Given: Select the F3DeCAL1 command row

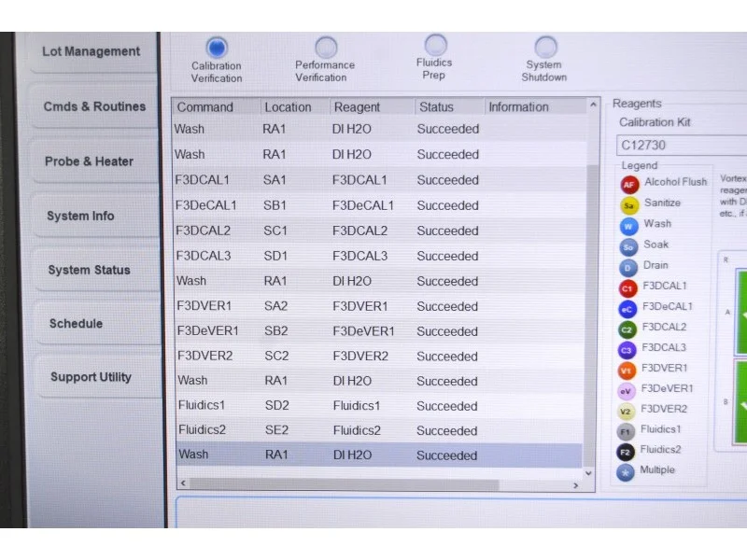Looking at the screenshot, I should click(380, 205).
